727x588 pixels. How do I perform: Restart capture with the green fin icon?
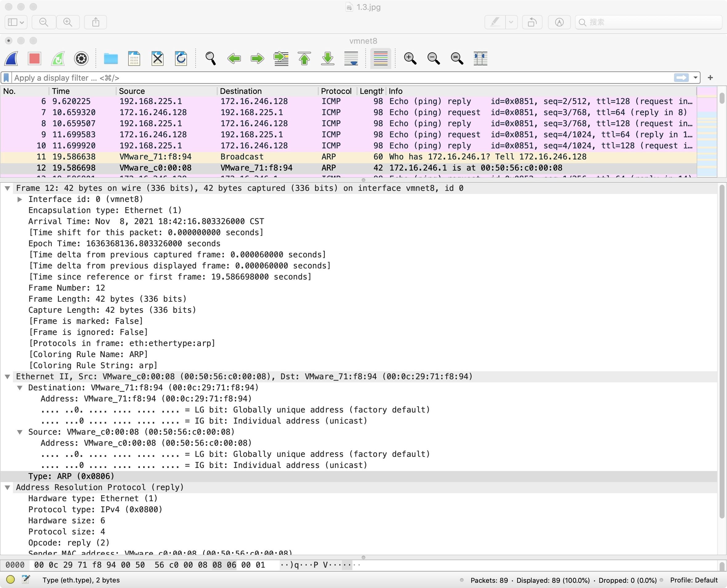coord(58,58)
